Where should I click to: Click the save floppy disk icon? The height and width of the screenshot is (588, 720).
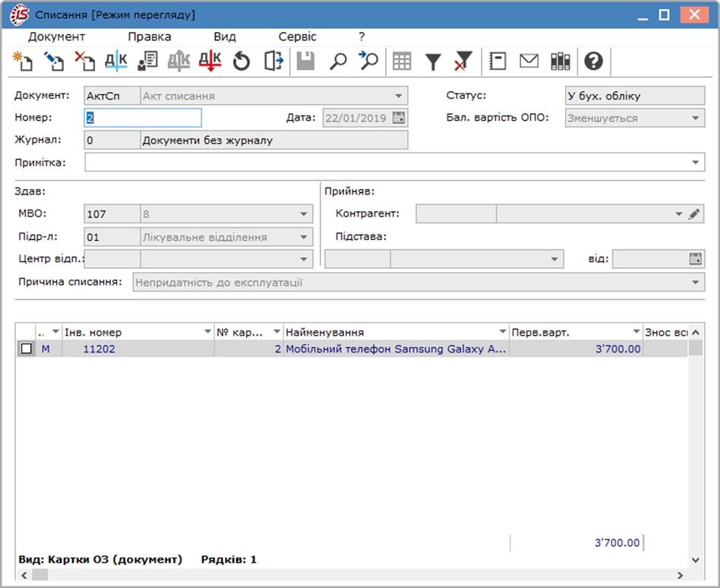305,61
